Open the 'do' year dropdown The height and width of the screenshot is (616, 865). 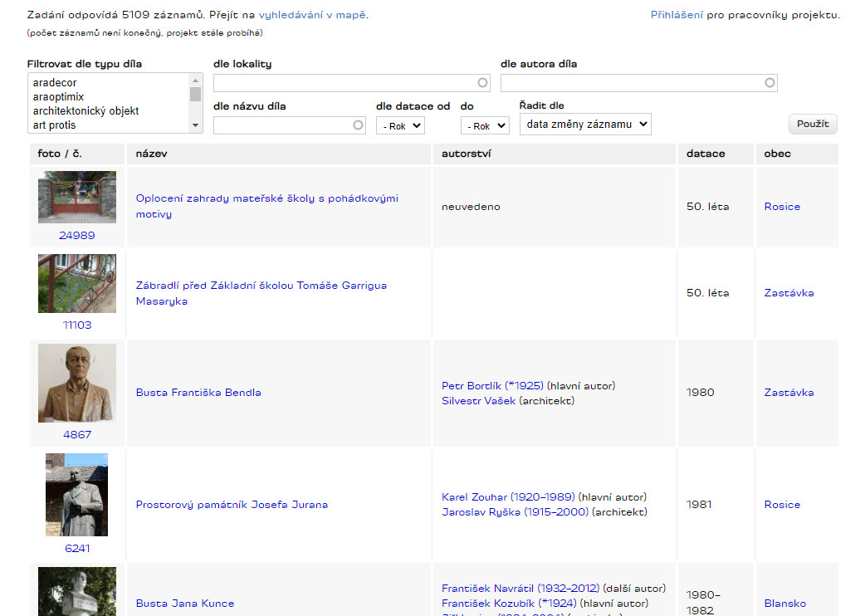tap(485, 126)
